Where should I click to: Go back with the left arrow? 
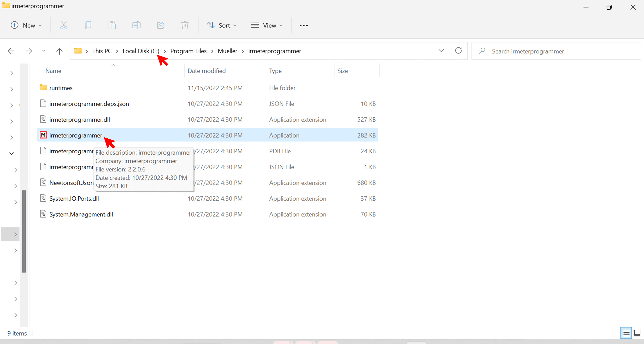(x=11, y=51)
